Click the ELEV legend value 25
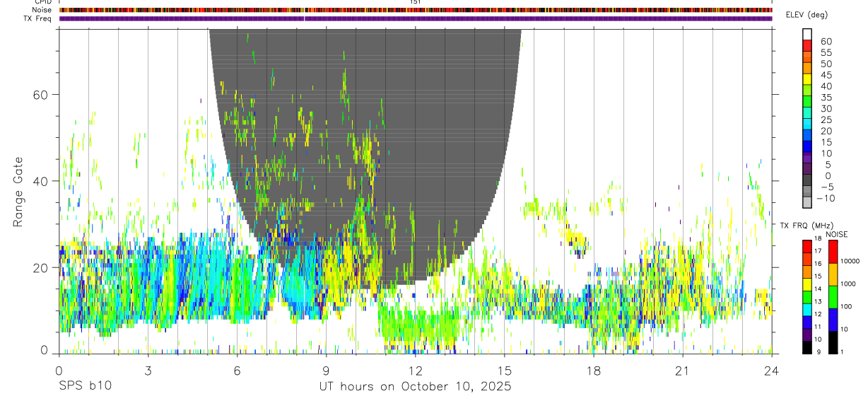Screen dimensions: 868x401 coord(826,120)
